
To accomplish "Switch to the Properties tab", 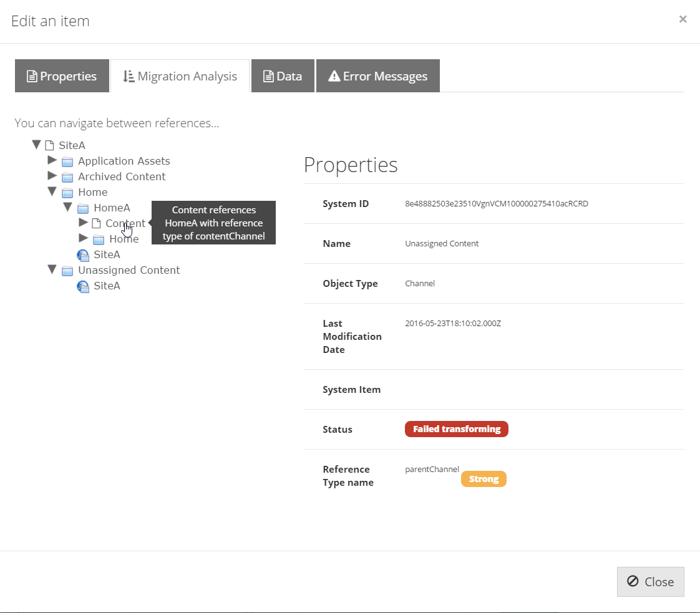I will pyautogui.click(x=62, y=76).
